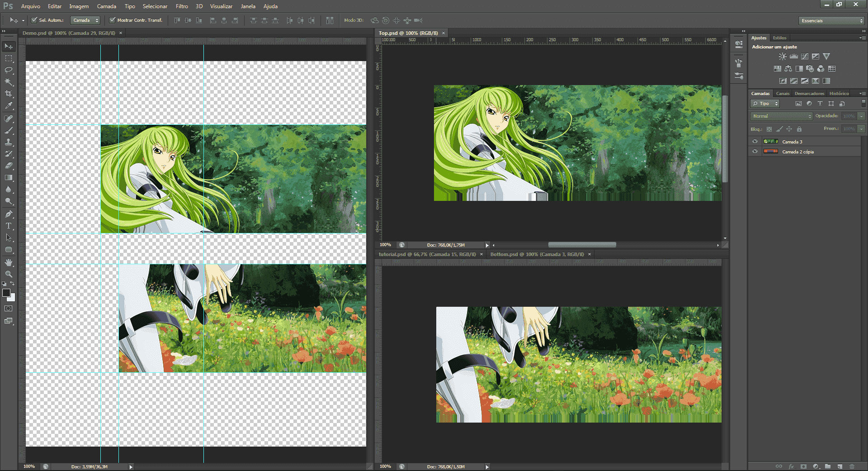Open the Camadas panel options menu
The height and width of the screenshot is (471, 868).
[862, 94]
